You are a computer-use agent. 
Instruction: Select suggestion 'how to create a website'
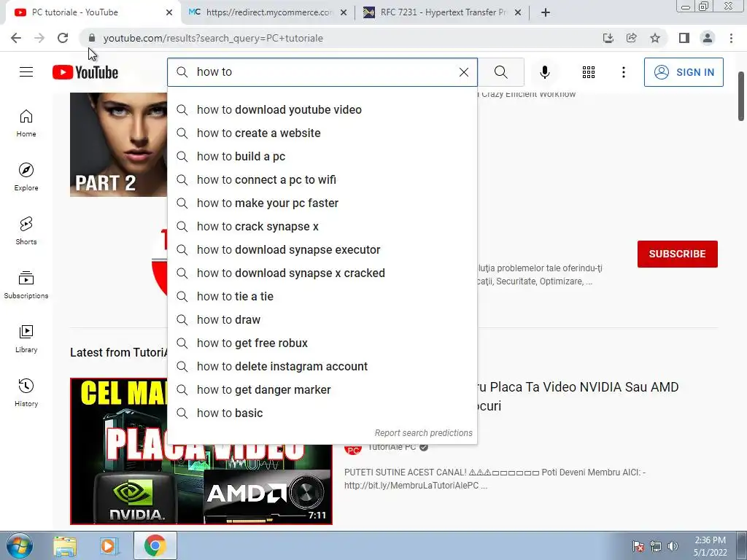pos(322,133)
